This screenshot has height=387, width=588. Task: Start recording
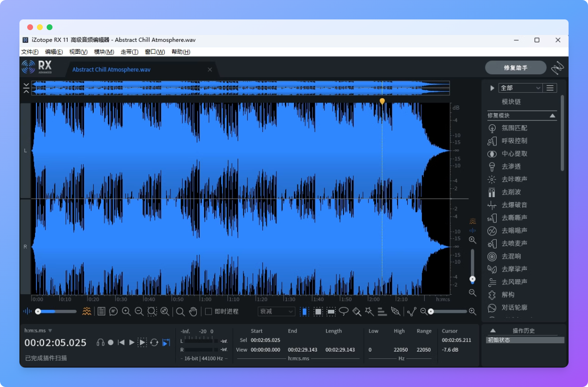click(x=111, y=342)
